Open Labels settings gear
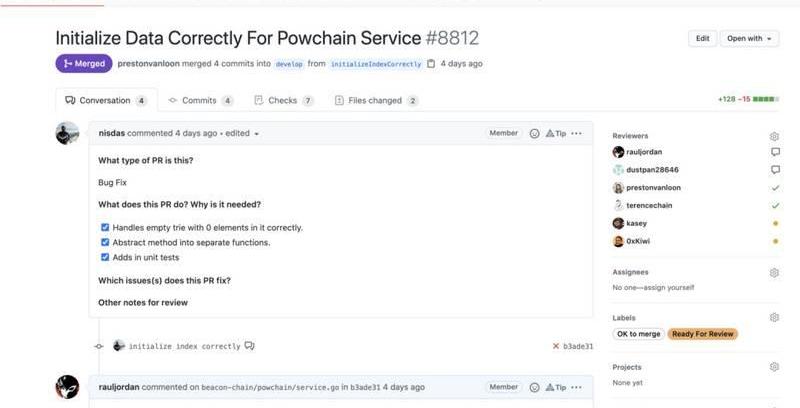Image resolution: width=800 pixels, height=408 pixels. pyautogui.click(x=774, y=318)
